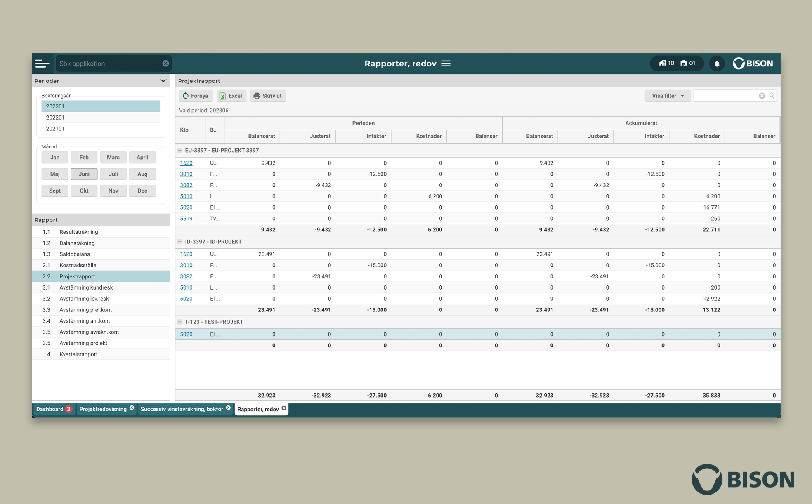Collapse the T-123 TEST-PROJEKT group

[x=180, y=322]
